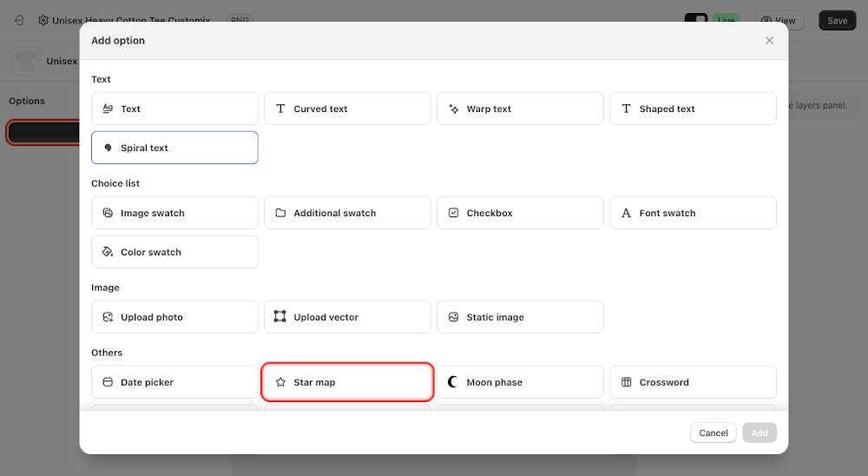
Task: Select Shaped text option
Action: [693, 109]
